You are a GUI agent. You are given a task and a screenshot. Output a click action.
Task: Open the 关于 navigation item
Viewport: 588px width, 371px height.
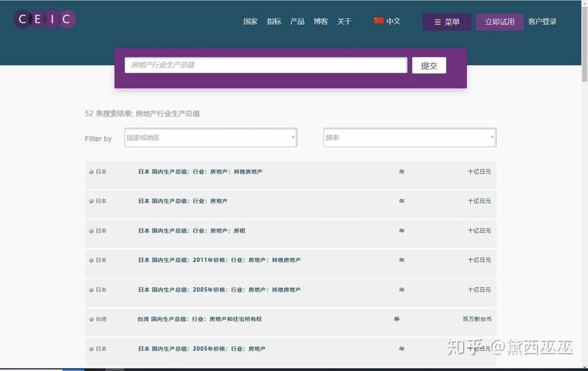[x=344, y=21]
